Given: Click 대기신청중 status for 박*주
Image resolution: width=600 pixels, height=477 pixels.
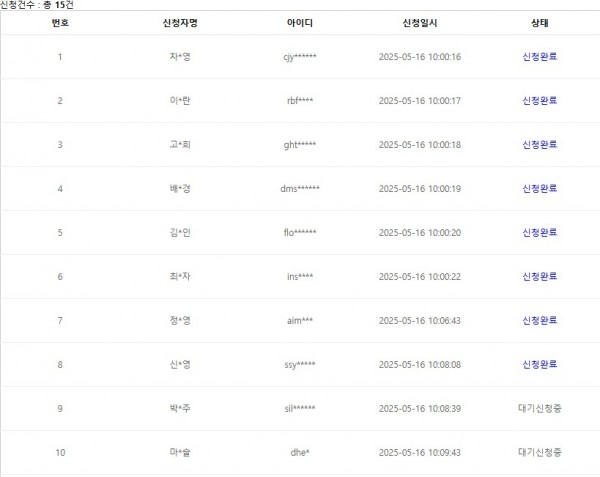Looking at the screenshot, I should click(x=540, y=409).
